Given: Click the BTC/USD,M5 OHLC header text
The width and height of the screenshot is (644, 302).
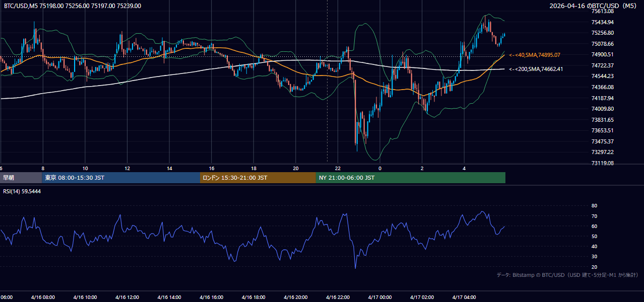Looking at the screenshot, I should (x=73, y=6).
